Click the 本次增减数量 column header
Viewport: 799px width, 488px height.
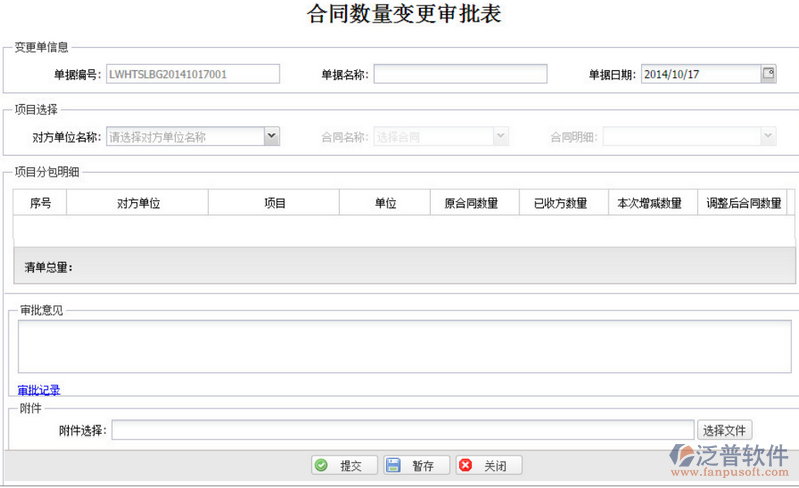(x=649, y=203)
